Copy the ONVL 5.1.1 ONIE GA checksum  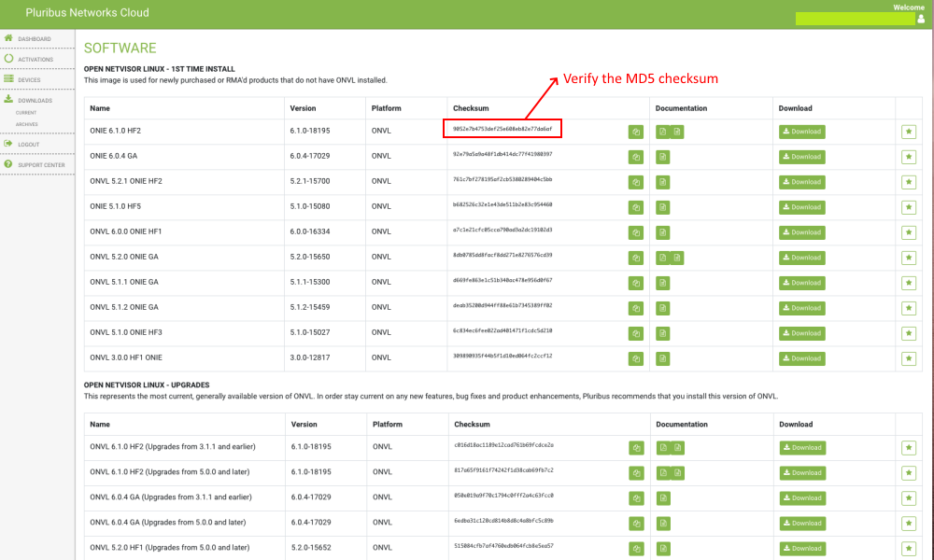(x=635, y=284)
